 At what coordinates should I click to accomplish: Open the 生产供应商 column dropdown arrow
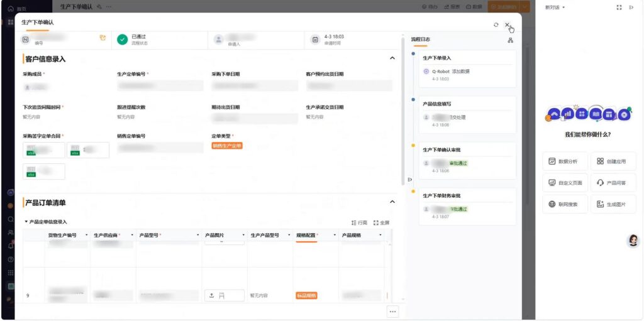[132, 236]
